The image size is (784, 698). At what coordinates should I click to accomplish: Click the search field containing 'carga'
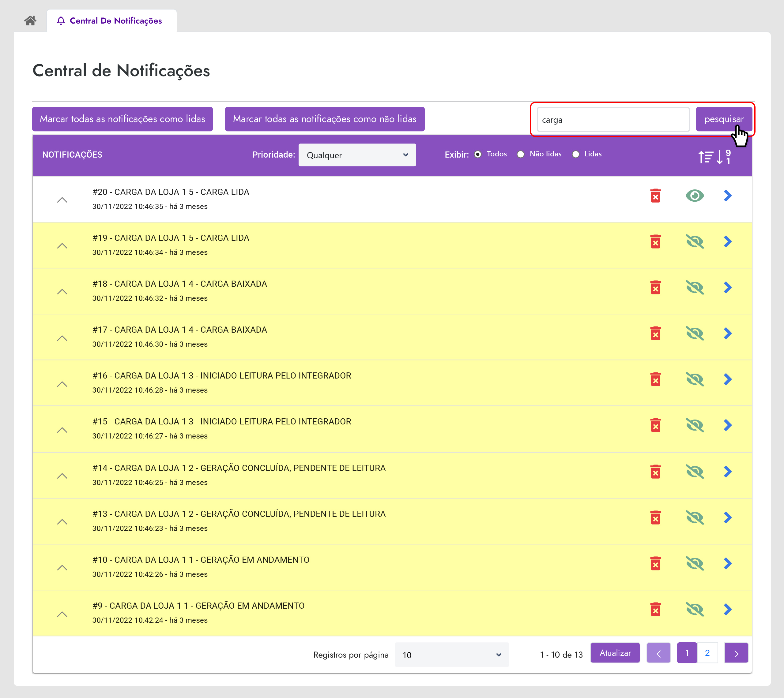tap(613, 120)
